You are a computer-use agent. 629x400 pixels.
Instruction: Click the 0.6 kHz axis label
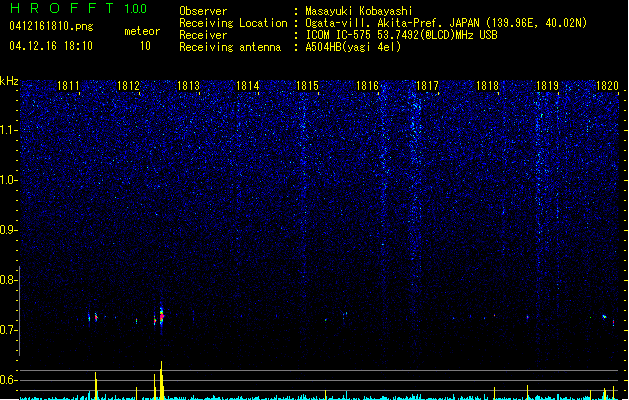[x=8, y=380]
